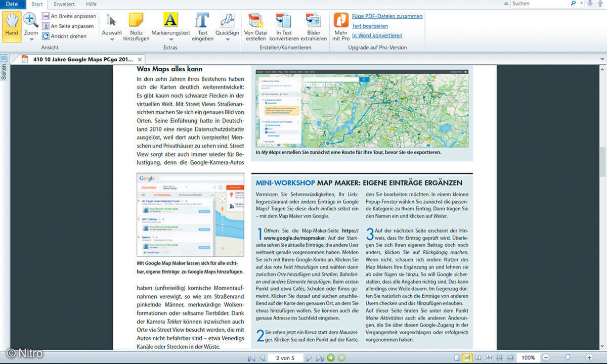607x364 pixels.
Task: Toggle the fifth page-layout view button
Action: 499,357
